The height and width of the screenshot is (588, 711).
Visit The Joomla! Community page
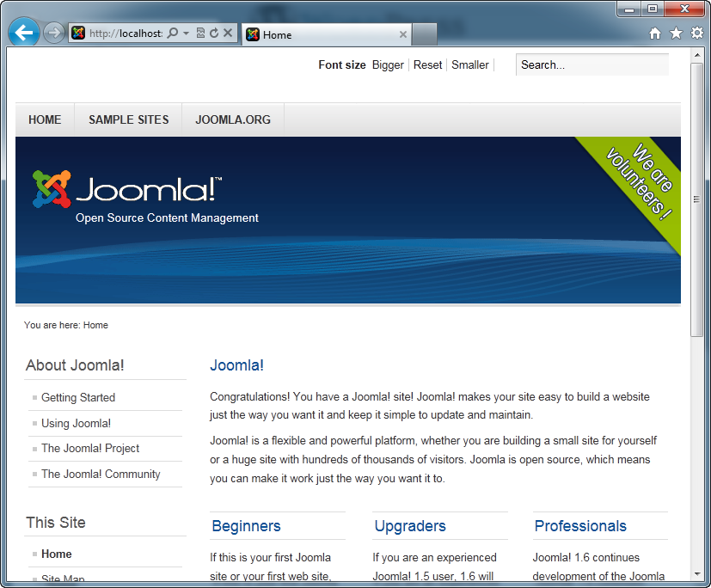point(101,474)
